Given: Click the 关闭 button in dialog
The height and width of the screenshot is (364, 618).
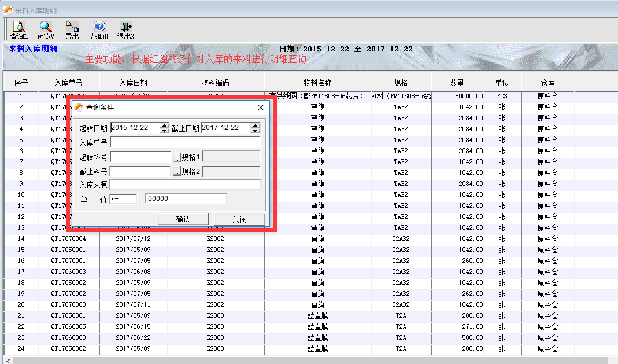Looking at the screenshot, I should pos(240,220).
